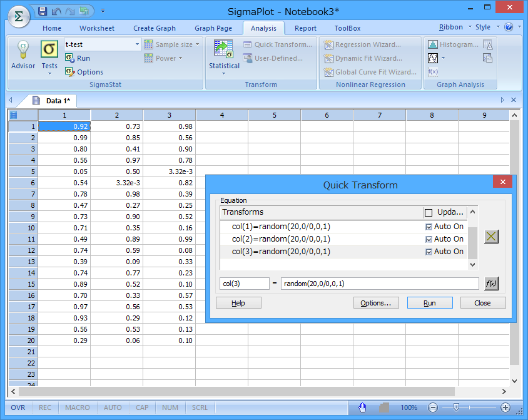Click the zoom out minus icon

[x=433, y=407]
